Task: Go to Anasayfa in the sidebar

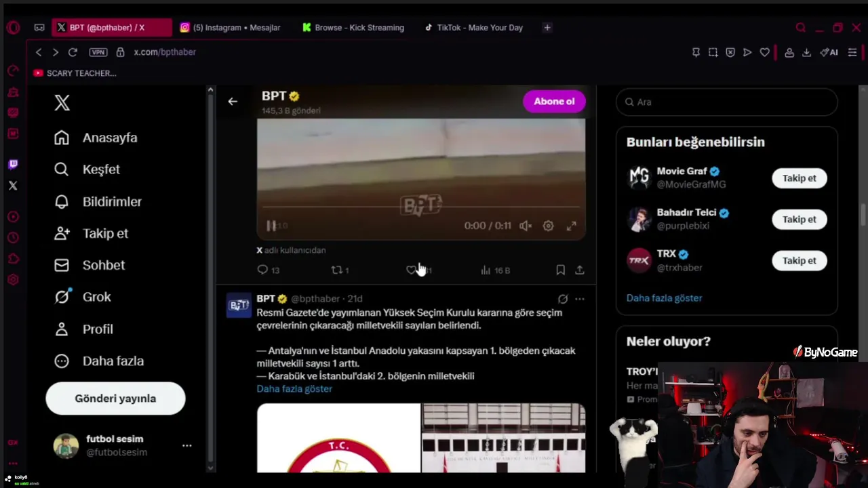Action: coord(96,138)
